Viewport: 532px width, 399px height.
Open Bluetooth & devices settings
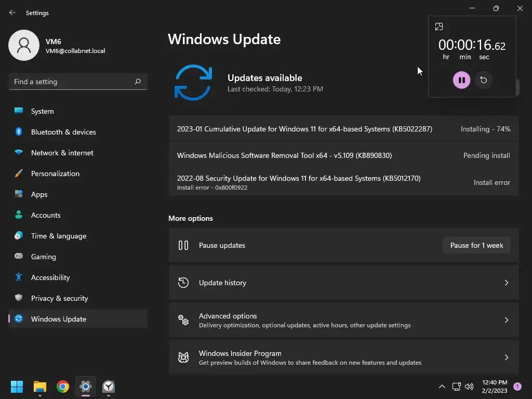point(78,132)
